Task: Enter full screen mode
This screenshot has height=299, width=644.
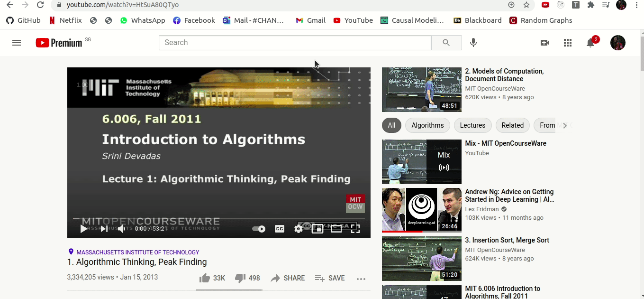Action: (x=355, y=229)
